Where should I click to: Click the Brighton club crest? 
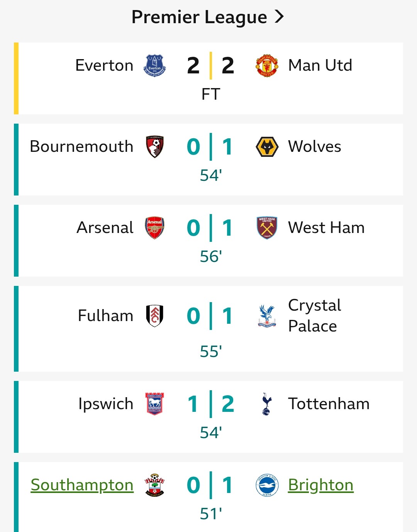tap(267, 485)
